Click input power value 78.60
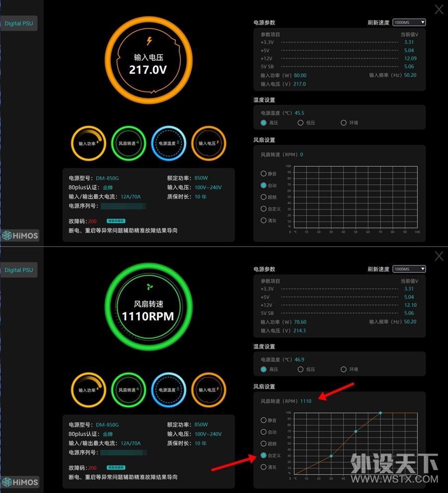The height and width of the screenshot is (493, 448). (300, 322)
